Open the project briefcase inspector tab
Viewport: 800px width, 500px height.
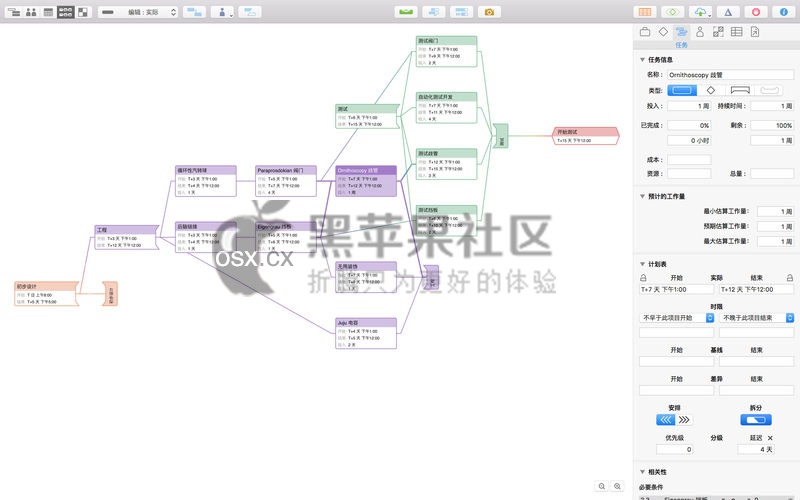[x=645, y=32]
